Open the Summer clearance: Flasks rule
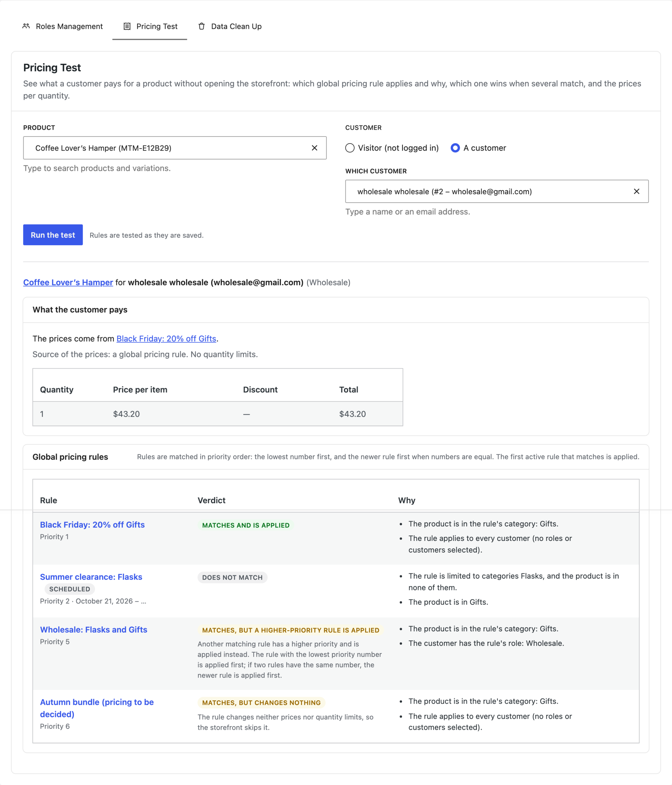The width and height of the screenshot is (672, 785). point(91,576)
